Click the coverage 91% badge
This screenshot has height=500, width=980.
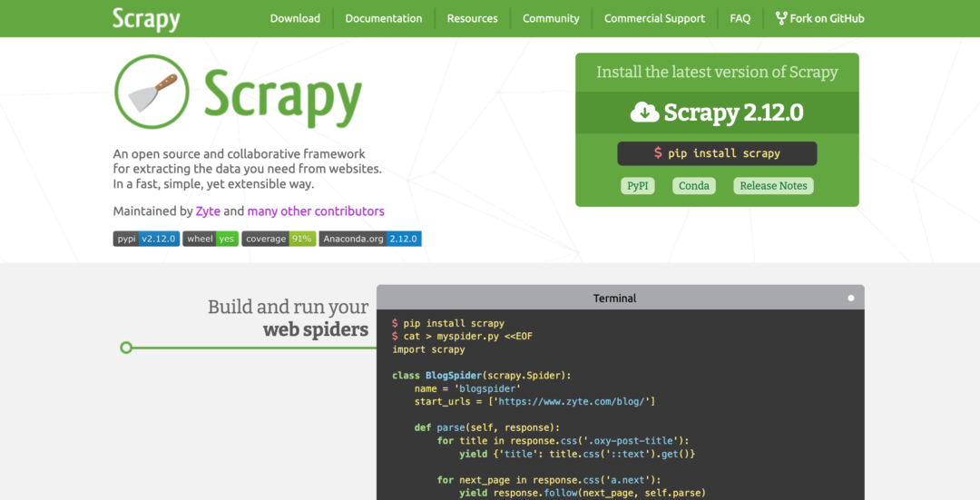coord(279,239)
